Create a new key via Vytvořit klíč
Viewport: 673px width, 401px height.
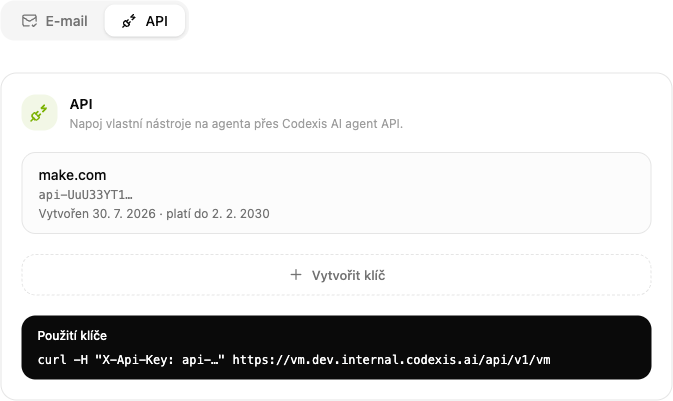click(336, 275)
